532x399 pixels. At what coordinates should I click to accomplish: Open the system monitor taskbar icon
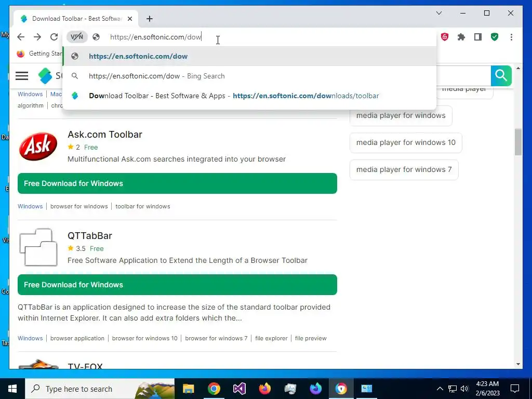click(x=290, y=389)
